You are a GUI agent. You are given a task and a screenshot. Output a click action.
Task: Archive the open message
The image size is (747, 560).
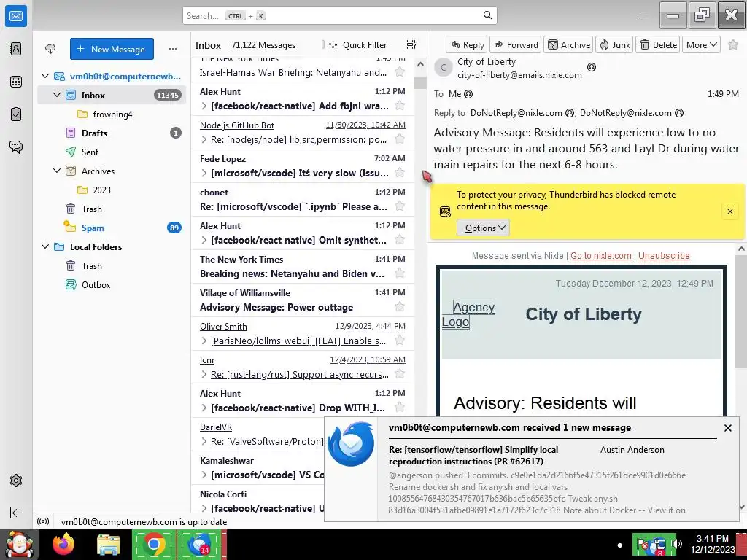pos(568,44)
